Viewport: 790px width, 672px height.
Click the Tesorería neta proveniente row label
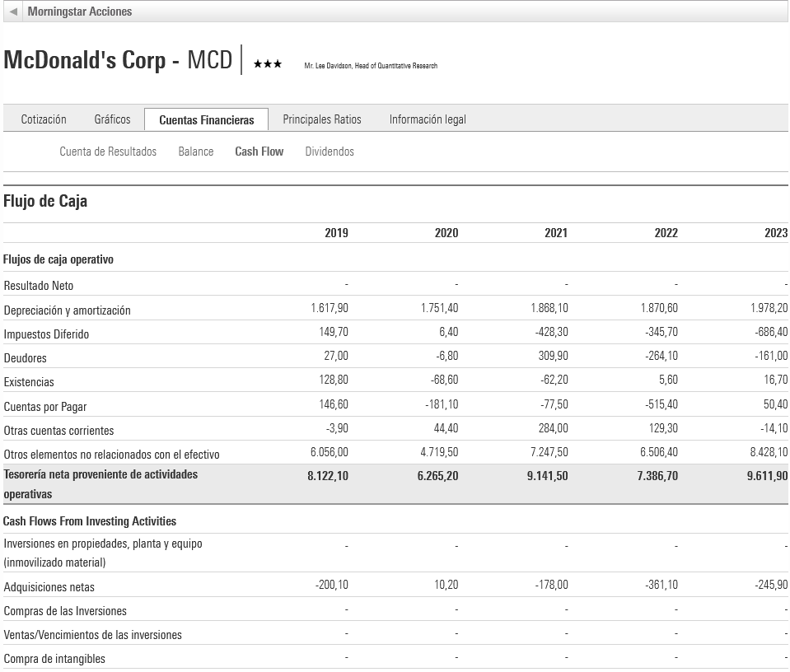pos(101,475)
